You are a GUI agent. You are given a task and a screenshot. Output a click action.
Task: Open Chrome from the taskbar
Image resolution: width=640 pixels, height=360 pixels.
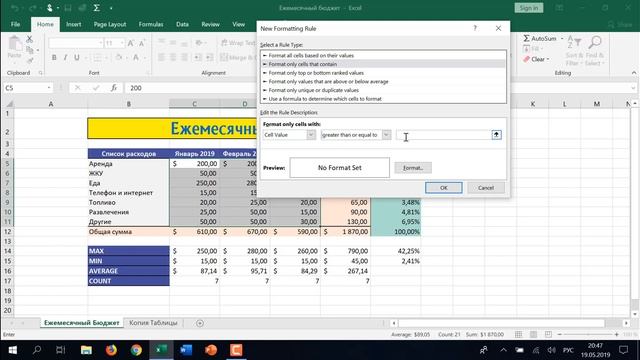coord(136,350)
